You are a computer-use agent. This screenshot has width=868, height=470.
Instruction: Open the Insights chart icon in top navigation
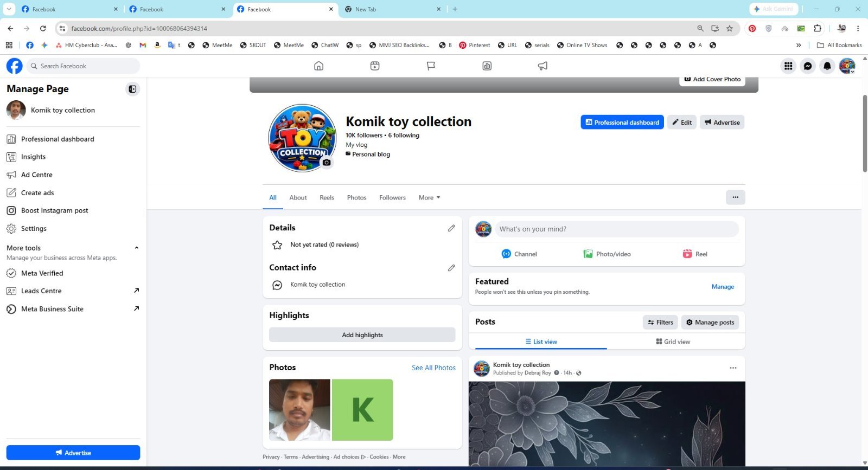pos(487,66)
